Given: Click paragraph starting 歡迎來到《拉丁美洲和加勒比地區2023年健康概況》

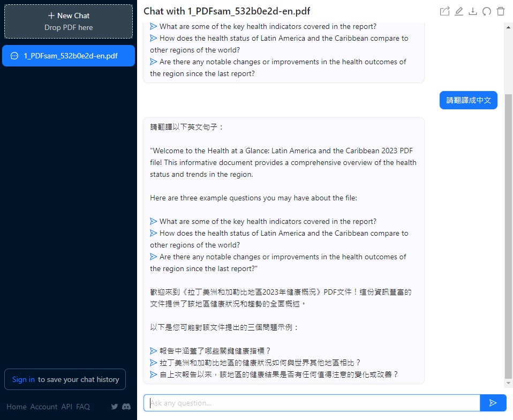Looking at the screenshot, I should tap(281, 298).
